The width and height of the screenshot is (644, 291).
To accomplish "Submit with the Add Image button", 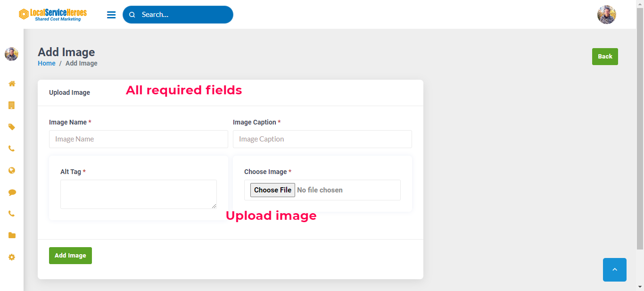I will [x=70, y=256].
